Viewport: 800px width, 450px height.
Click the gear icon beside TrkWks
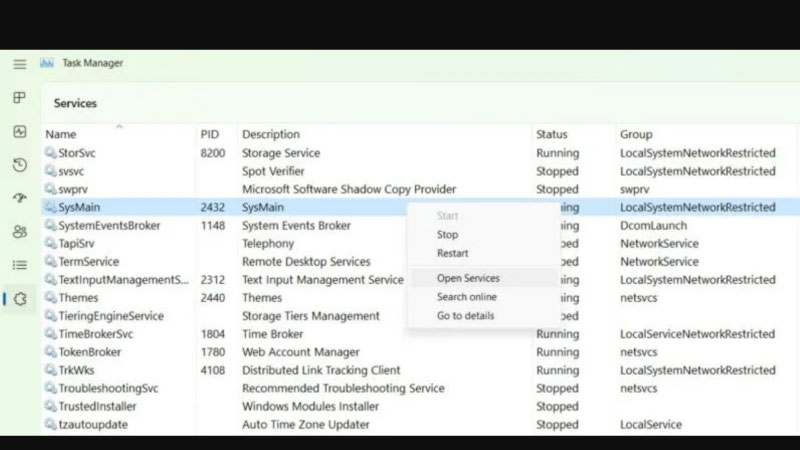[51, 370]
